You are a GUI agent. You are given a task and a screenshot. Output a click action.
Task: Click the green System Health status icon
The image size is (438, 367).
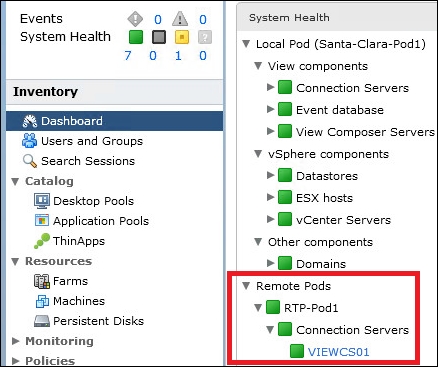[x=136, y=37]
